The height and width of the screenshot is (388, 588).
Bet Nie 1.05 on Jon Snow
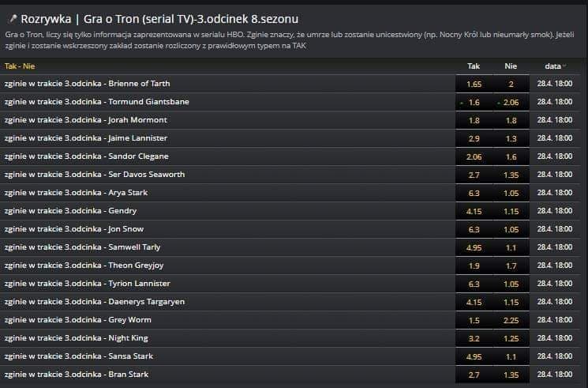click(511, 229)
